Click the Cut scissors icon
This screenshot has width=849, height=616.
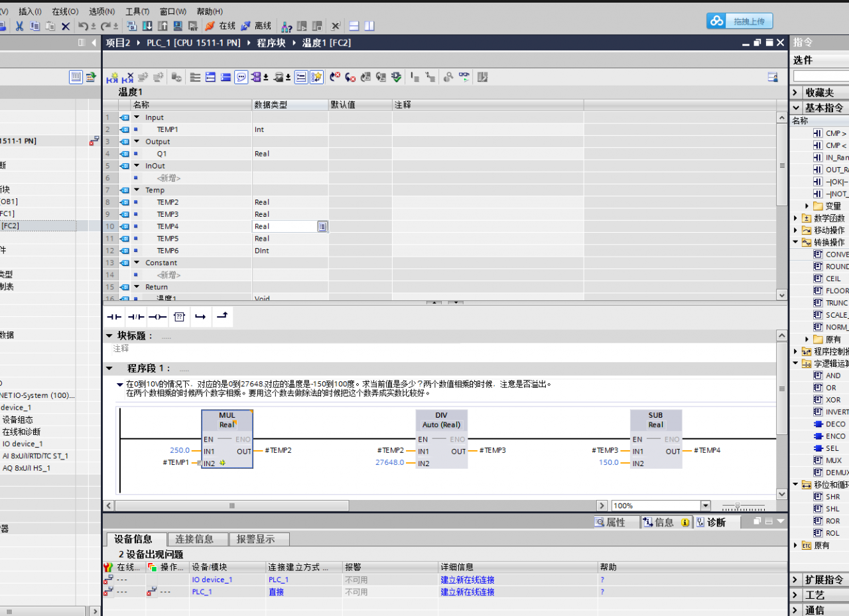[x=19, y=26]
